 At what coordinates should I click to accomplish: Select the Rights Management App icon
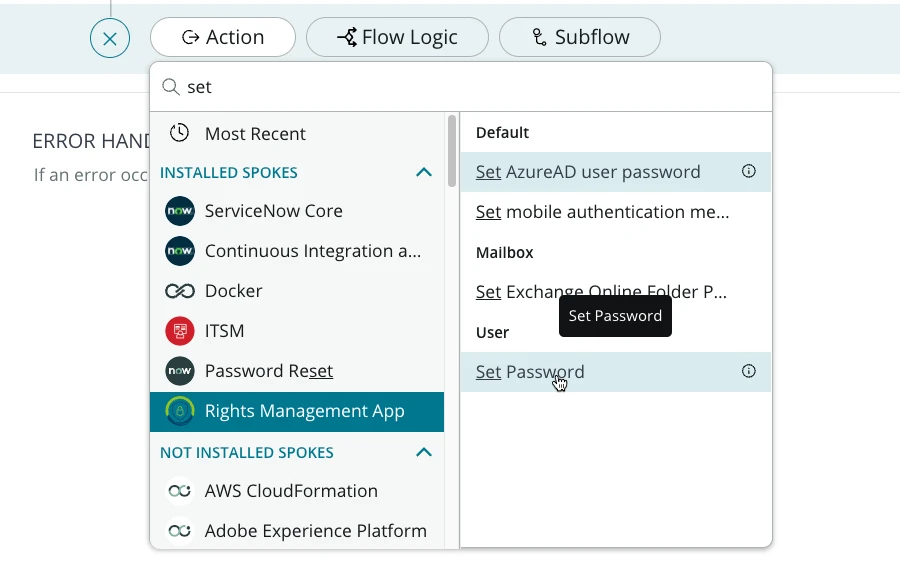tap(180, 411)
